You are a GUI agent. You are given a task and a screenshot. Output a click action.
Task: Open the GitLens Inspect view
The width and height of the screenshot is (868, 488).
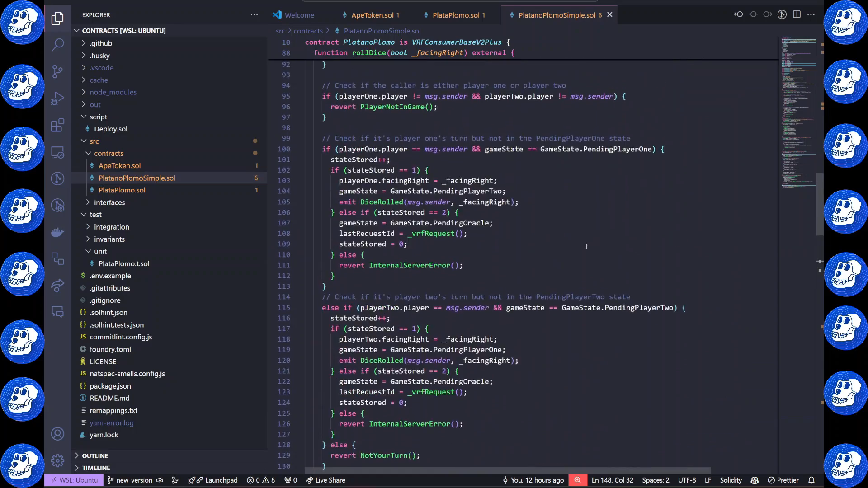pyautogui.click(x=57, y=206)
